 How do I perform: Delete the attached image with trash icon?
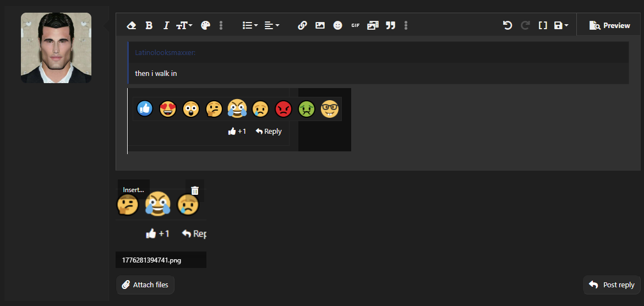click(195, 190)
